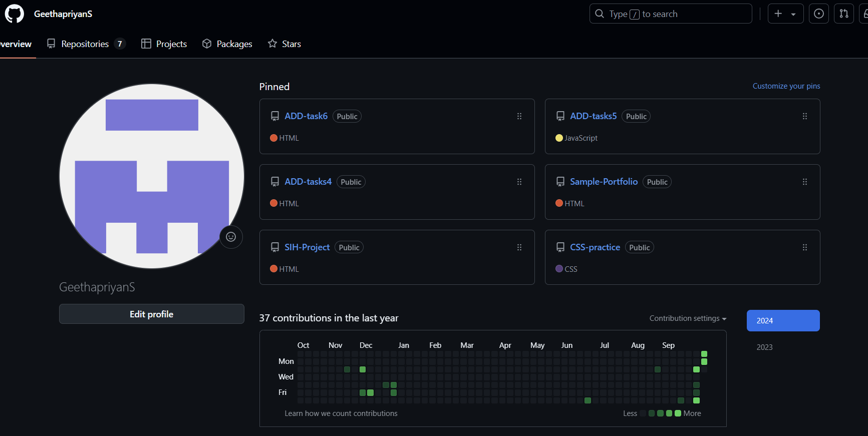Expand the Contribution settings dropdown
Viewport: 868px width, 436px height.
688,318
